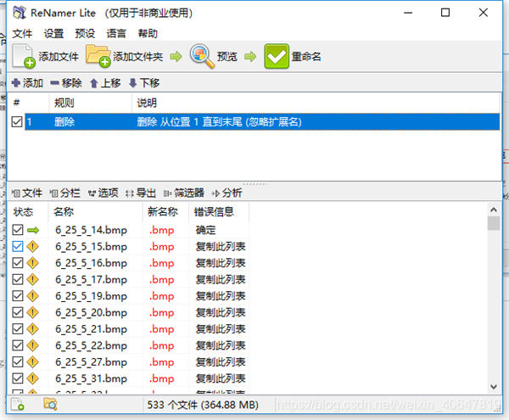Click the warning icon beside 6_25_5_19.bmp

point(32,296)
